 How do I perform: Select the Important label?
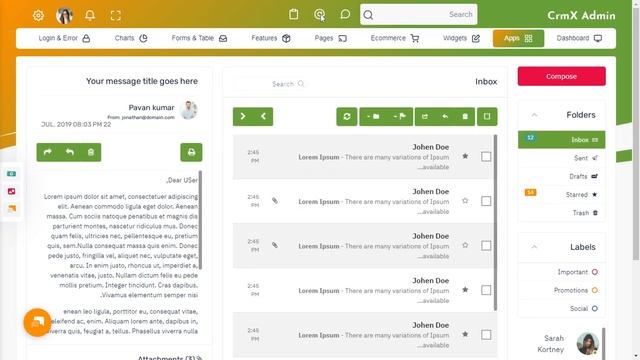(x=562, y=272)
